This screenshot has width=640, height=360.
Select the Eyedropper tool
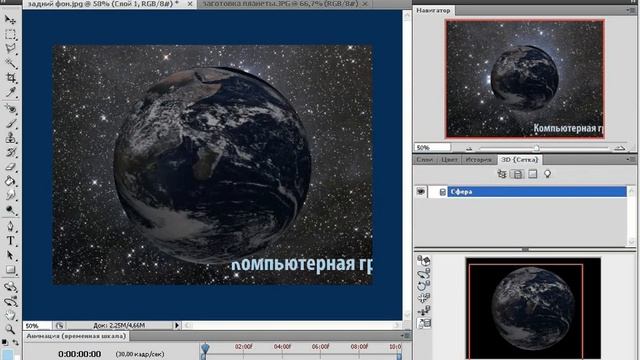10,92
